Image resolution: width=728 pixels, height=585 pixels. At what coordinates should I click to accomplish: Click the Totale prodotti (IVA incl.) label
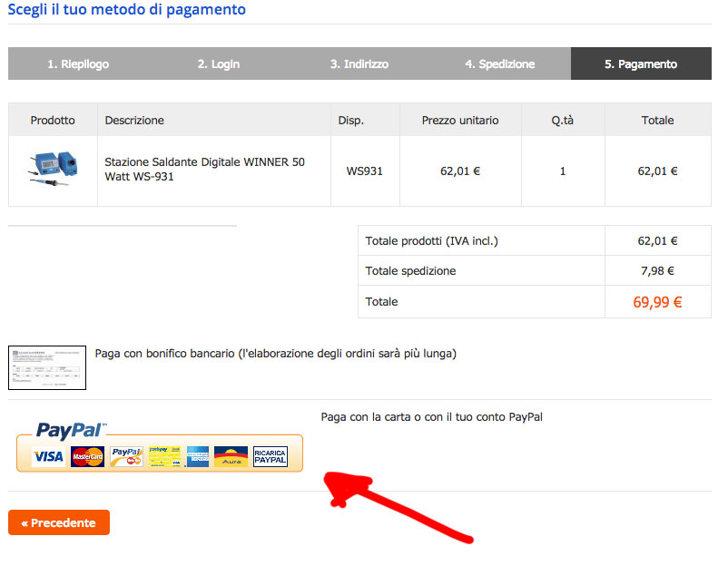pyautogui.click(x=431, y=241)
